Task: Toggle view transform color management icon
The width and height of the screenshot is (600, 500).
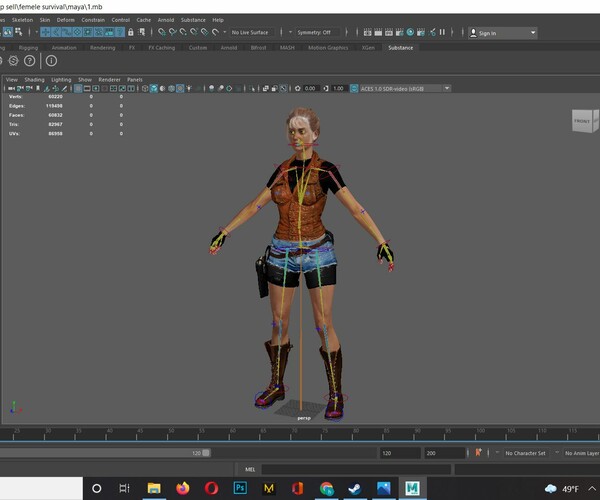Action: coord(354,89)
